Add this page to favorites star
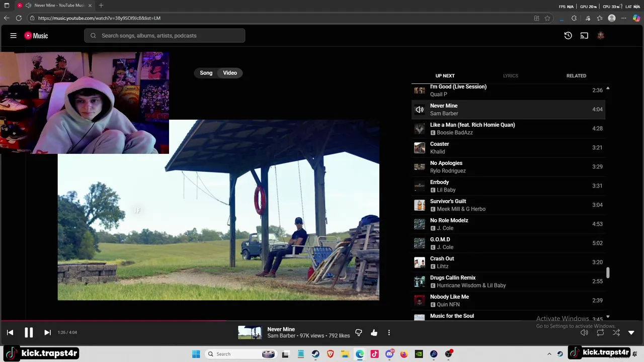The image size is (644, 362). (547, 18)
